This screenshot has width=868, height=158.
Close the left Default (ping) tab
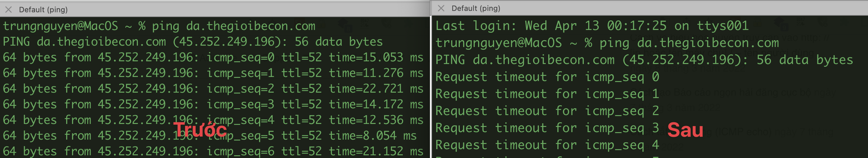coord(9,10)
